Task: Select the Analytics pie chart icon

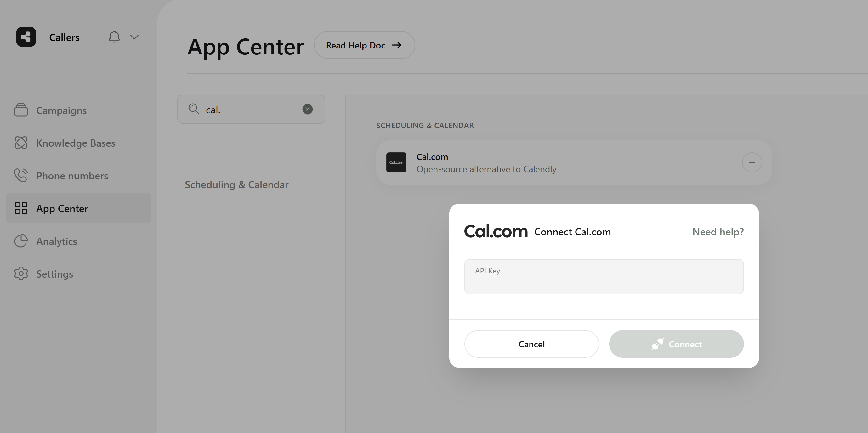Action: click(x=21, y=241)
